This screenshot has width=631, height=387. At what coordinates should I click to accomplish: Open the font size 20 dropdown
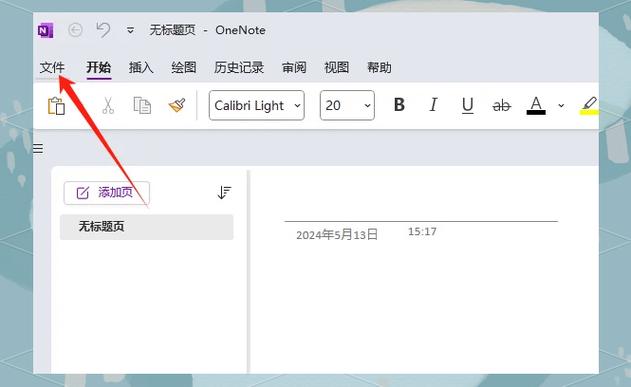pyautogui.click(x=347, y=105)
